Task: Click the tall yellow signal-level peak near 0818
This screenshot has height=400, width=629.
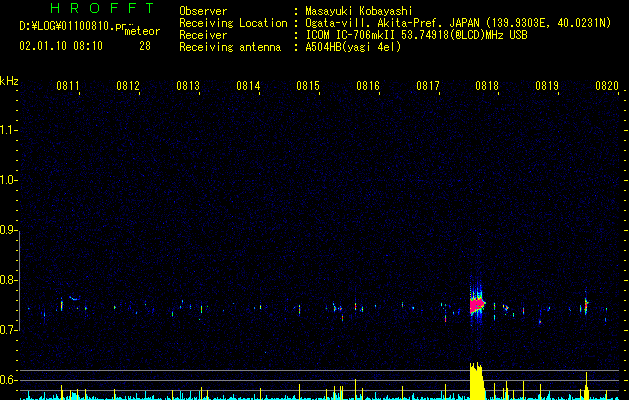Action: tap(477, 381)
